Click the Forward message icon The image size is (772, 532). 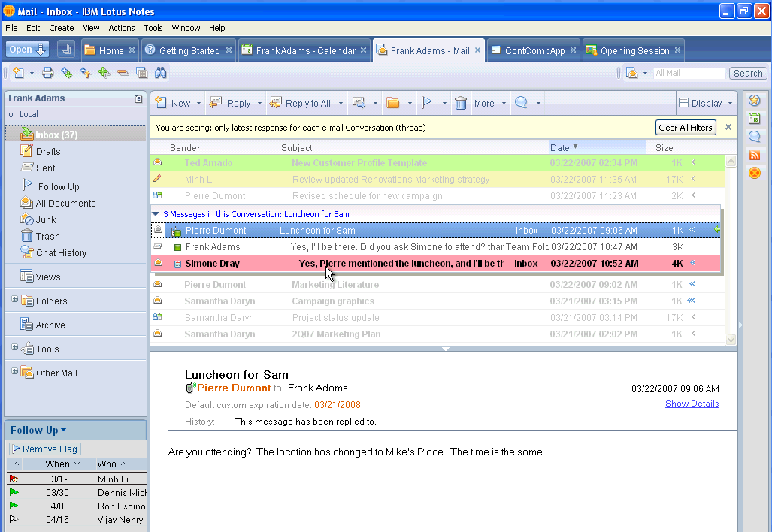[x=359, y=104]
